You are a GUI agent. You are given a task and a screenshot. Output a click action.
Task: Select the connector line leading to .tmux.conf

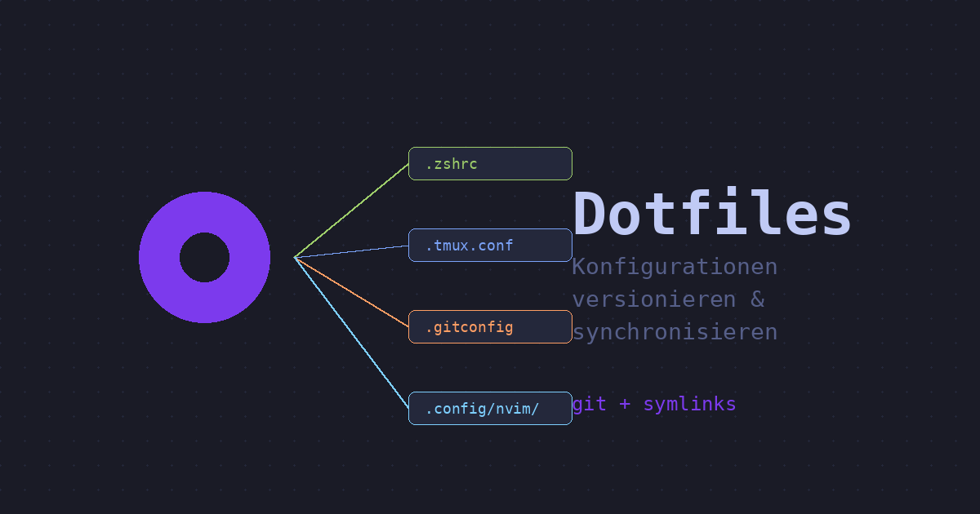tap(351, 251)
